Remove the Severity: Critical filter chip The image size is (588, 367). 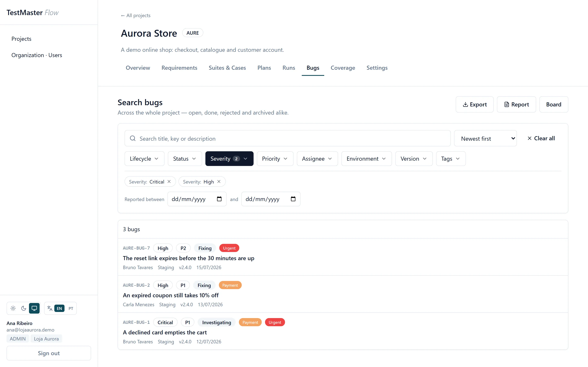[169, 181]
